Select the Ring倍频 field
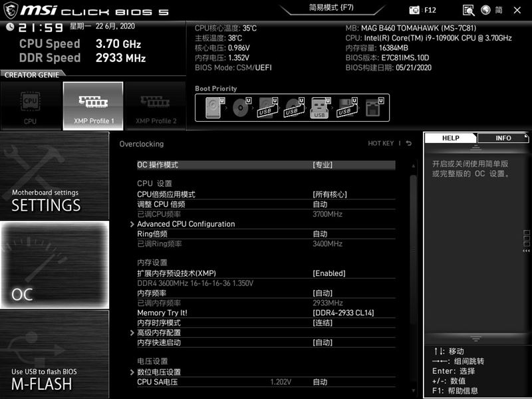 coord(266,234)
